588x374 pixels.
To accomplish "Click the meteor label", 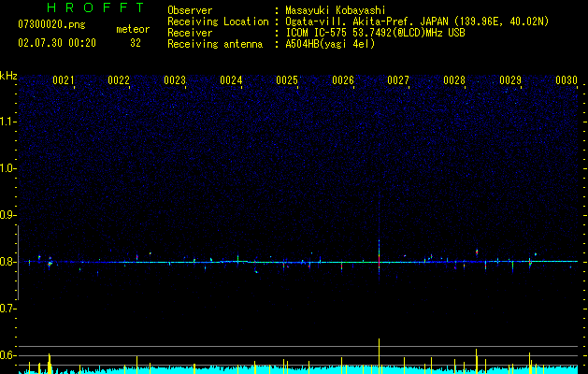I will click(x=133, y=29).
